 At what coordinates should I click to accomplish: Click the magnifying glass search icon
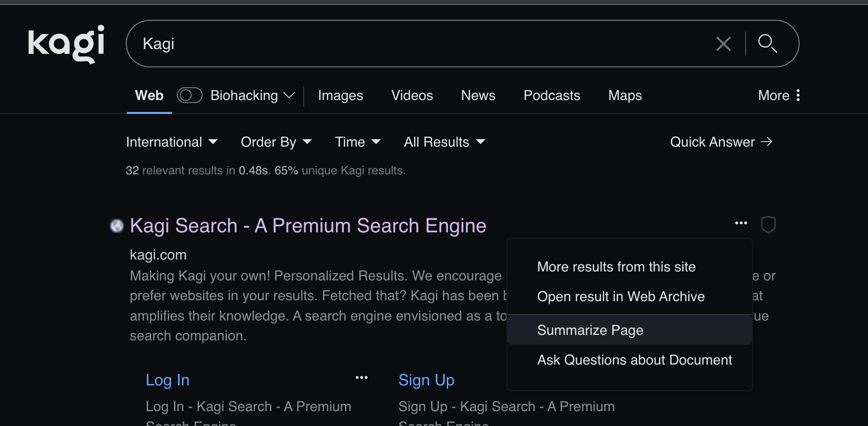pos(767,44)
